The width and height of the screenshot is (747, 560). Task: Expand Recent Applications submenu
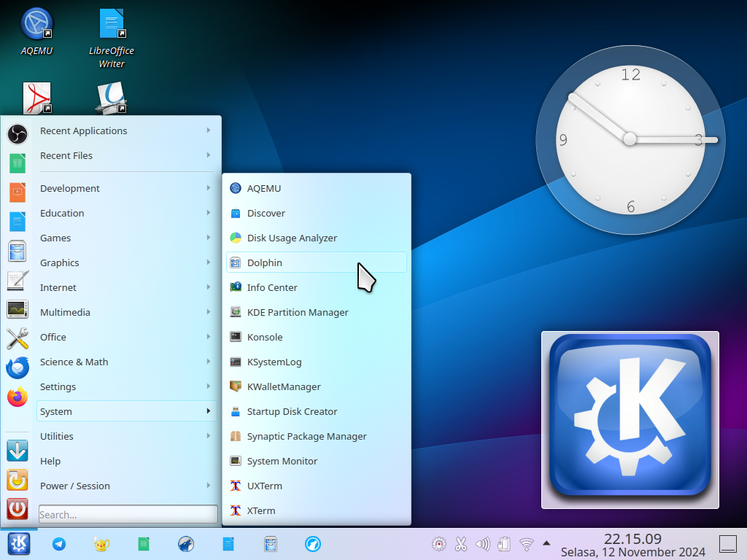pyautogui.click(x=127, y=131)
